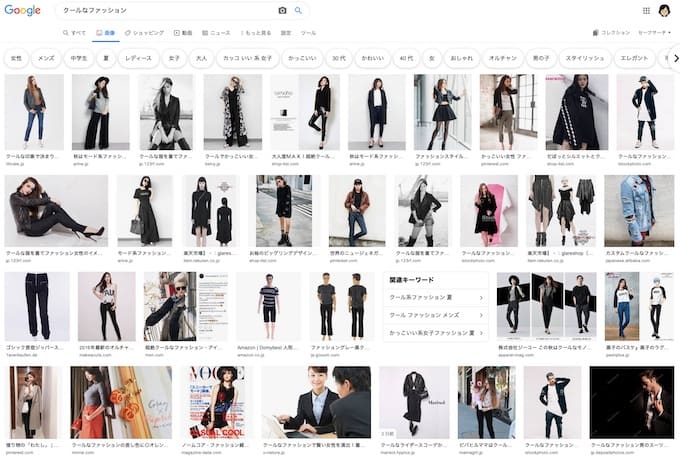680x460 pixels.
Task: Open the セーフサーチ dropdown
Action: point(654,33)
